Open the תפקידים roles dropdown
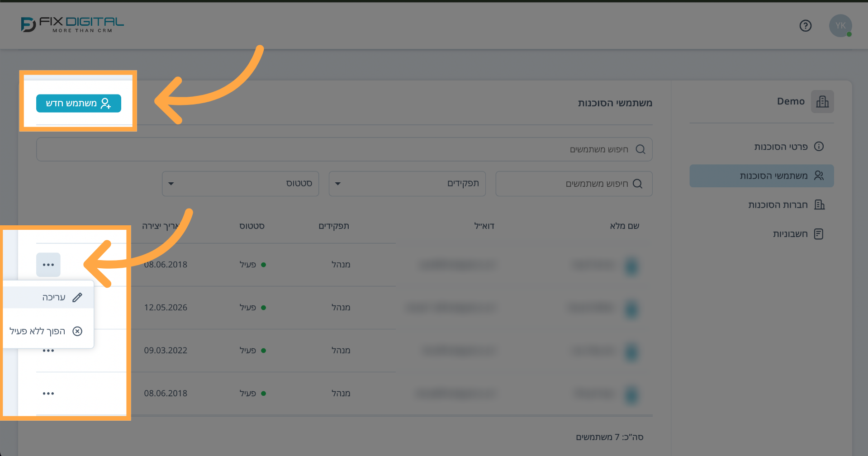The height and width of the screenshot is (456, 868). (x=407, y=184)
